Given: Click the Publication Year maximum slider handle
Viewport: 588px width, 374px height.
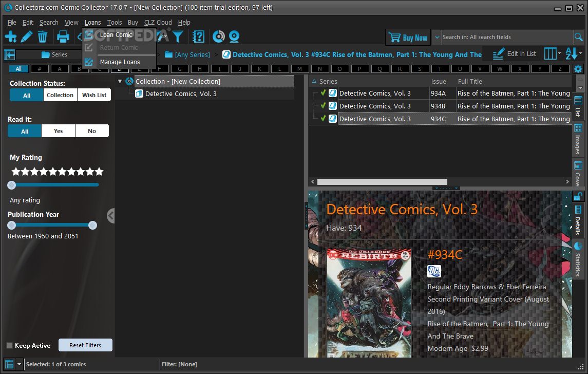Looking at the screenshot, I should [x=92, y=225].
